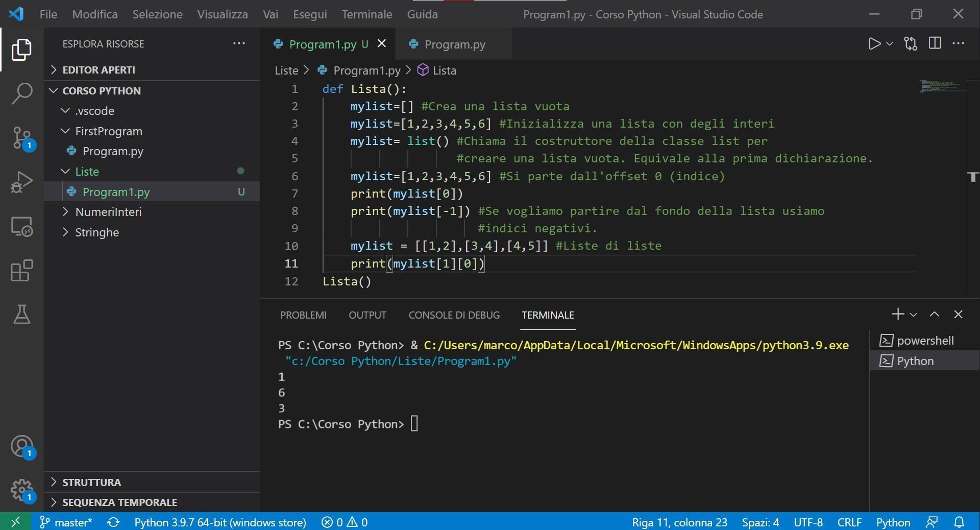This screenshot has height=530, width=980.
Task: Open run options dropdown arrow
Action: click(890, 44)
